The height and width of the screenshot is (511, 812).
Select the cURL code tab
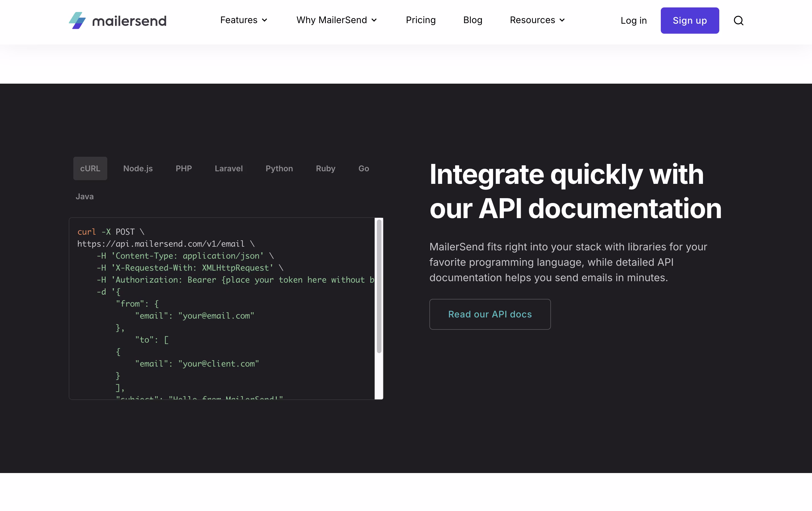pyautogui.click(x=90, y=168)
